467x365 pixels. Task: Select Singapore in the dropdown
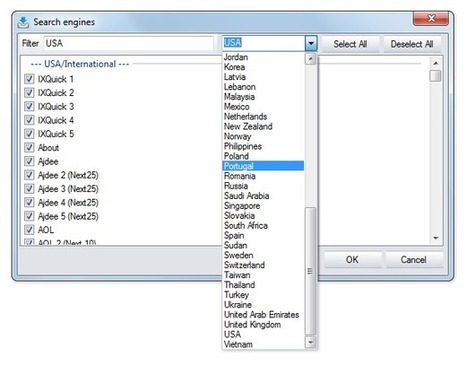pyautogui.click(x=263, y=206)
